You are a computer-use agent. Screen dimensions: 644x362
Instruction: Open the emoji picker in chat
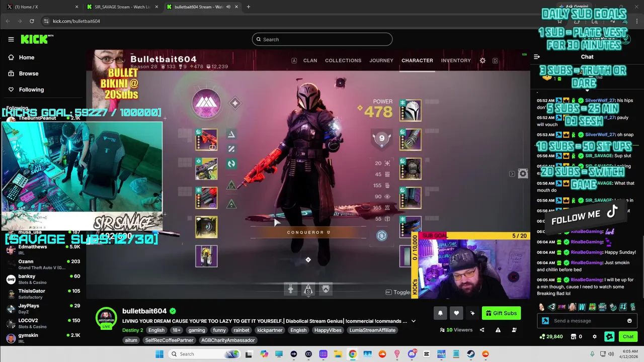point(629,321)
